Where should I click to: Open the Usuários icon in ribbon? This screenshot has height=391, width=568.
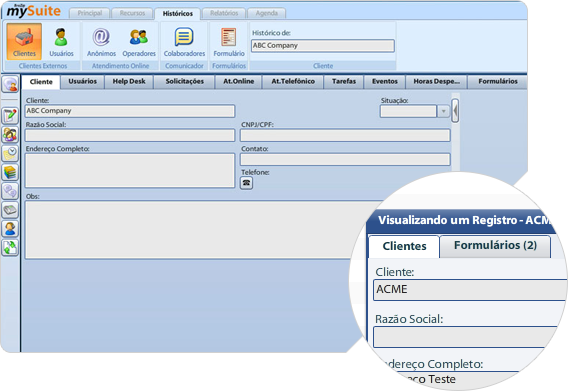point(61,41)
